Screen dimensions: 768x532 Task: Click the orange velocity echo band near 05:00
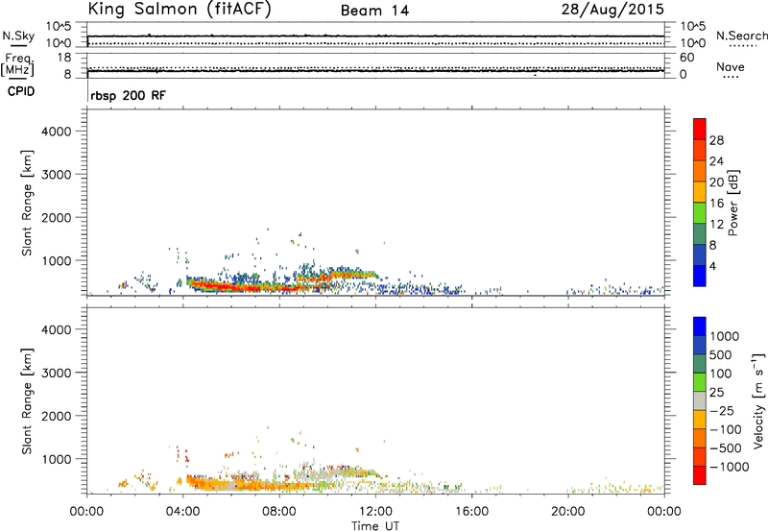(x=208, y=484)
